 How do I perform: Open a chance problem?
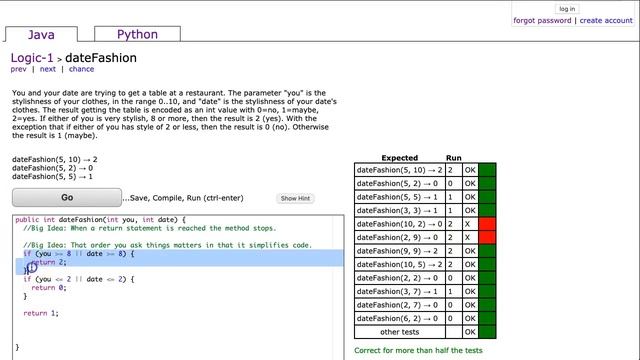tap(81, 69)
